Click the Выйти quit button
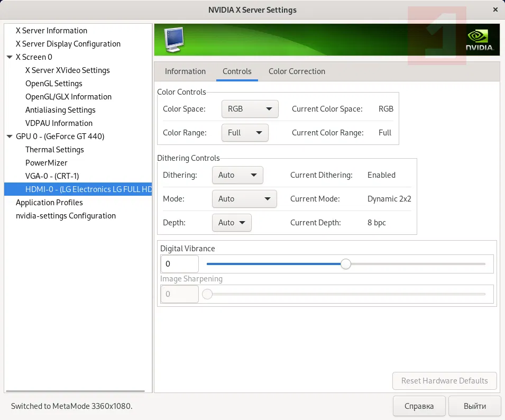 point(475,406)
